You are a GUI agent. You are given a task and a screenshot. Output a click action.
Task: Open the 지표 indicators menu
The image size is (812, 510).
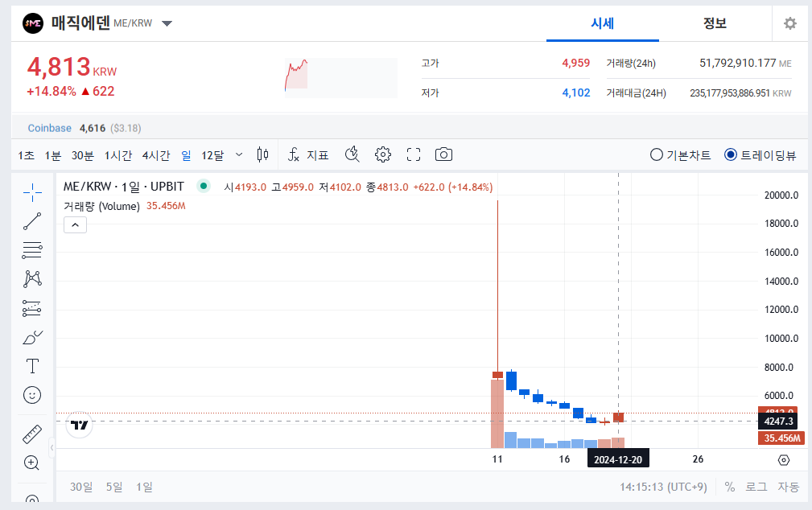coord(309,154)
